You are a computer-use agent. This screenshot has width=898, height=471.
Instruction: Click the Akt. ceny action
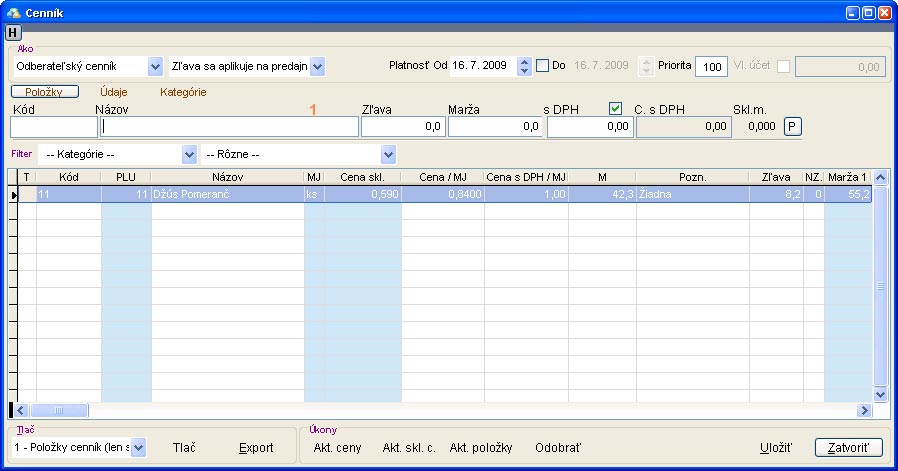coord(337,448)
